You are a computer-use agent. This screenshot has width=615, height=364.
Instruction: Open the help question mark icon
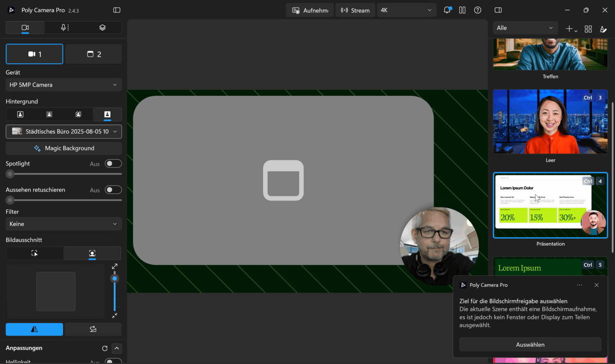[478, 10]
